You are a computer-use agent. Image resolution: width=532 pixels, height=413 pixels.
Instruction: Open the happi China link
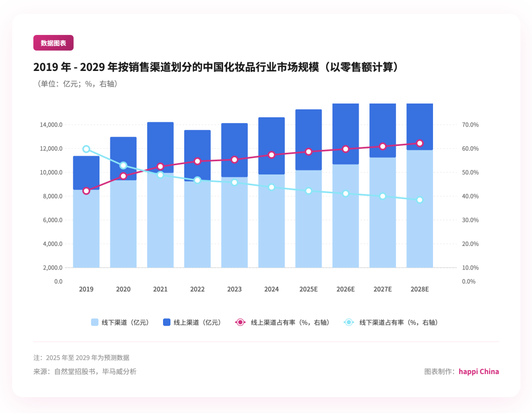click(x=478, y=372)
